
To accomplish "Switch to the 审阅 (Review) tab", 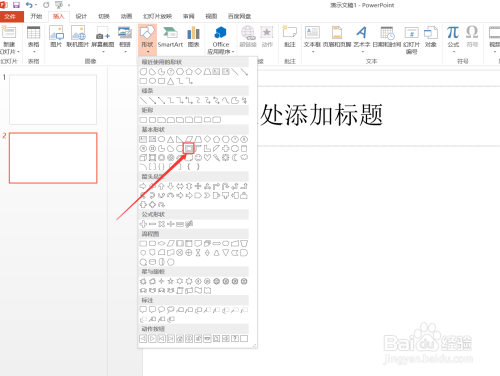I will click(189, 16).
